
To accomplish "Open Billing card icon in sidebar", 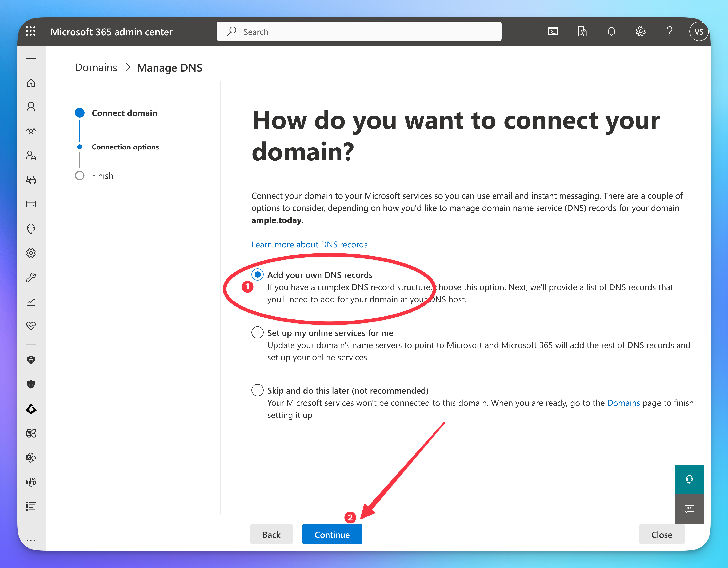I will click(31, 204).
